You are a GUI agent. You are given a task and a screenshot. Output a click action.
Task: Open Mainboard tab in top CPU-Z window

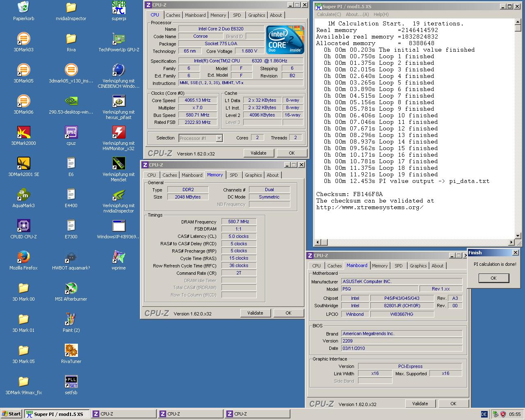195,15
